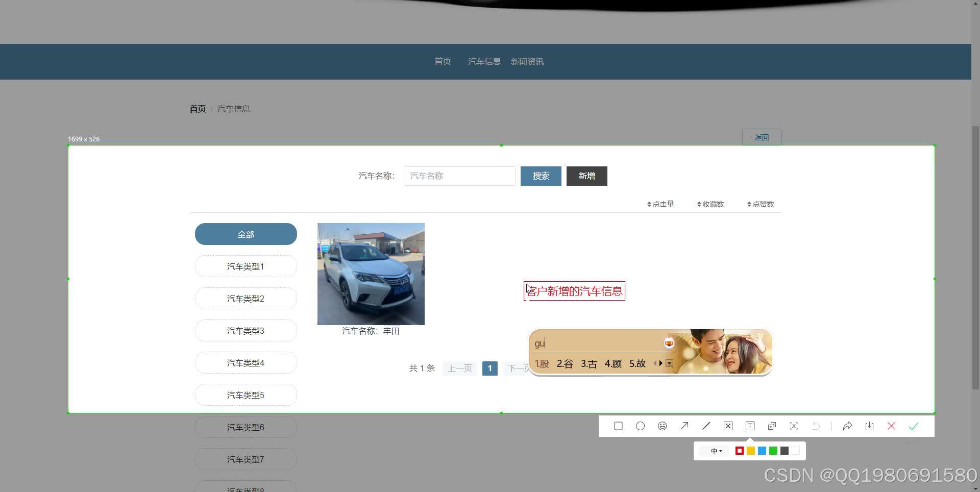This screenshot has width=980, height=492.
Task: Pick the dark gray color swatch
Action: pos(784,451)
